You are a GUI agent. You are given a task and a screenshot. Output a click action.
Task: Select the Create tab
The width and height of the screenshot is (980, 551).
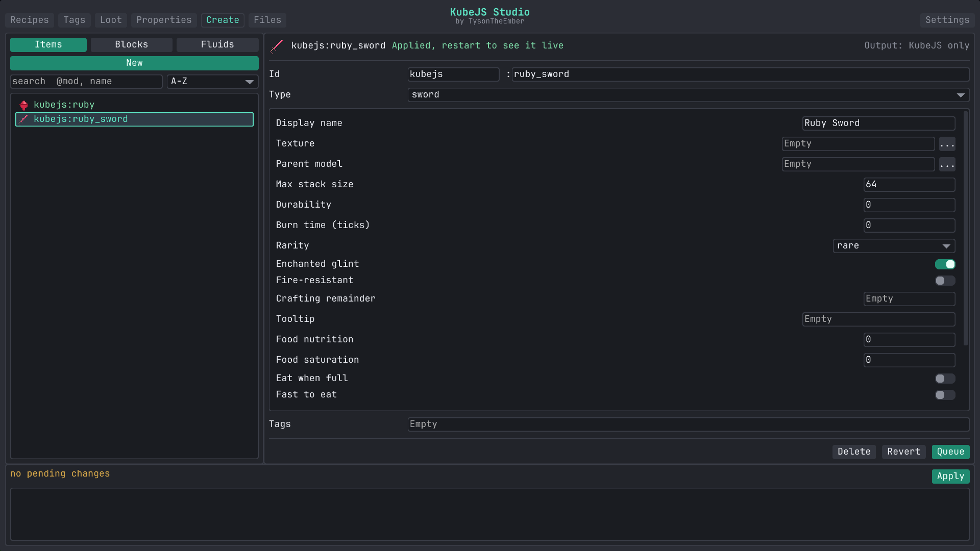pos(223,20)
